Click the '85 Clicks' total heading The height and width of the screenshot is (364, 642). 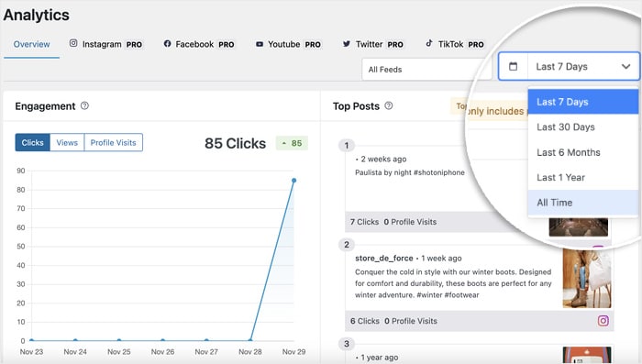pos(236,143)
